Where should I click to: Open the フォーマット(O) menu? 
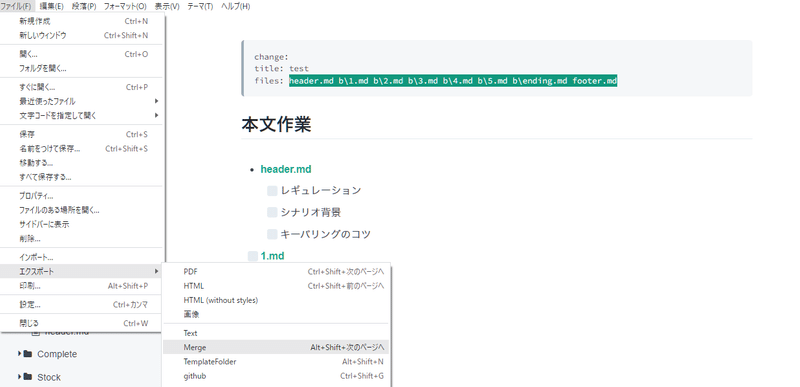(125, 7)
